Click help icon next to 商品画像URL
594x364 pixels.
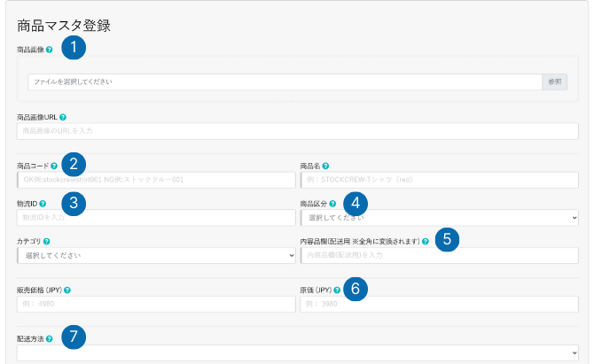63,117
